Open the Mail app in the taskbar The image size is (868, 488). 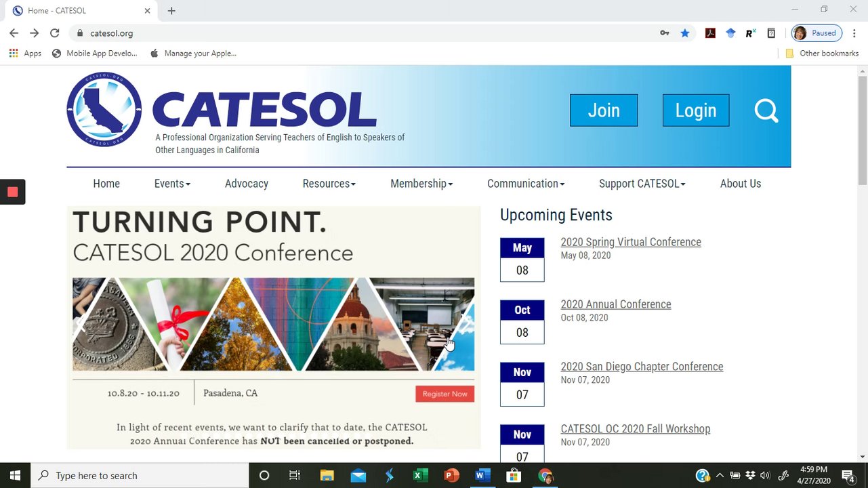[x=358, y=475]
